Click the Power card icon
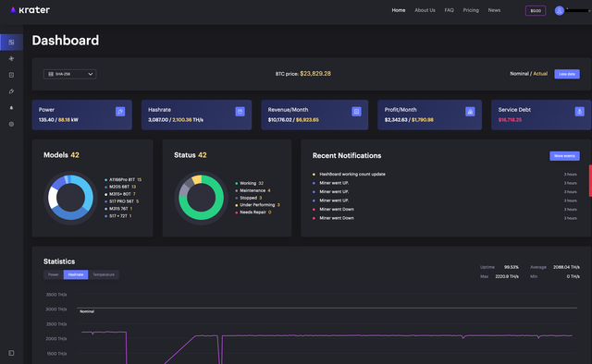This screenshot has width=592, height=364. pyautogui.click(x=120, y=111)
